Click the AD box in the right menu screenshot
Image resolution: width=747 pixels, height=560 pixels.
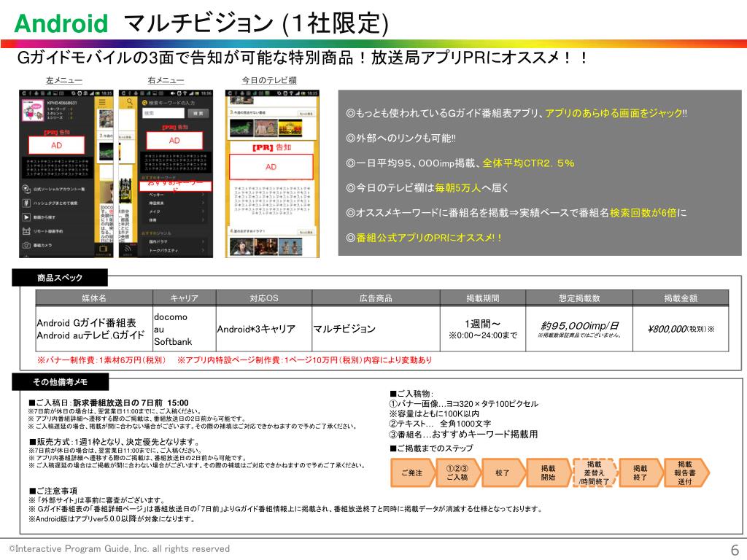[x=174, y=141]
